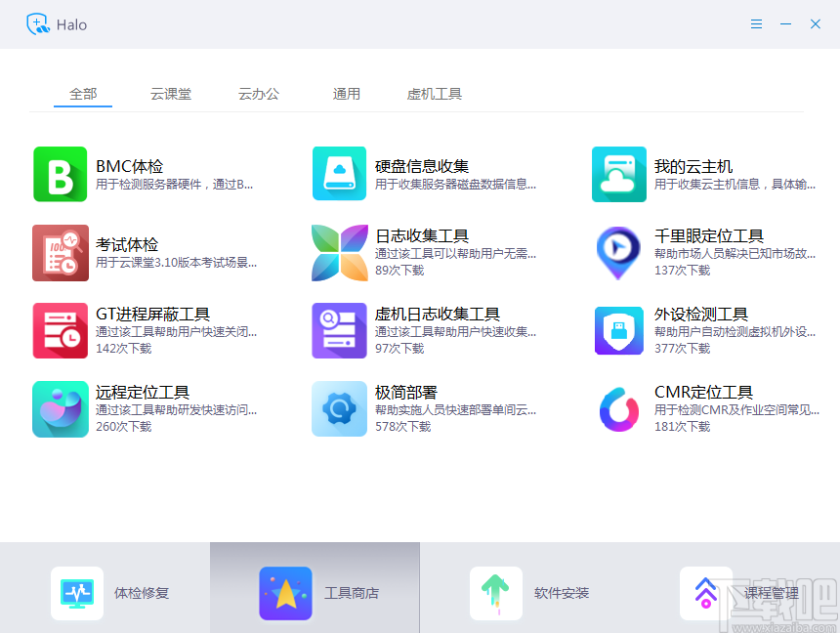Switch to the 云课堂 tab
Screen dimensions: 840x633
tap(171, 93)
